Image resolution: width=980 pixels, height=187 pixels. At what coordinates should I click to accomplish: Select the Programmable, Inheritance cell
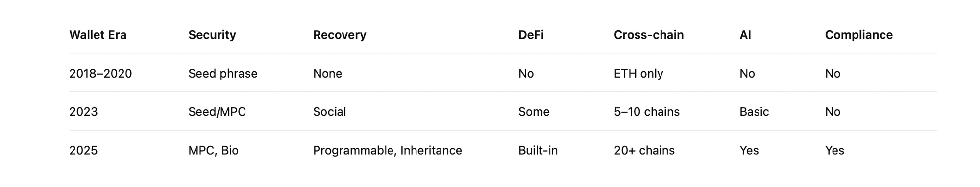point(388,150)
